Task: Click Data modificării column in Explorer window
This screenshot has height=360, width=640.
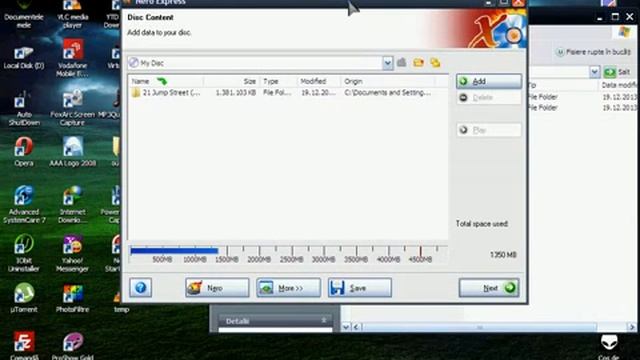Action: 619,85
